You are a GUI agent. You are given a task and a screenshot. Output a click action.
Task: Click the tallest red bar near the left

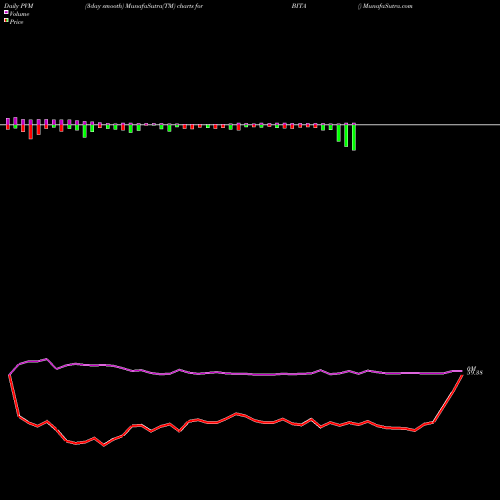31,132
